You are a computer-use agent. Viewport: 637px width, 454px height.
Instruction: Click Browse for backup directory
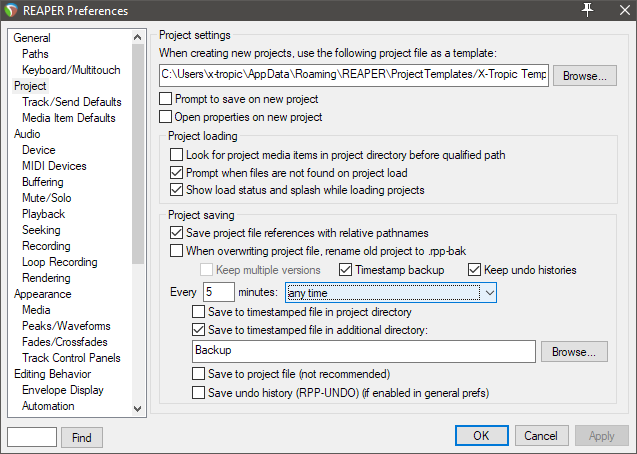(x=574, y=352)
